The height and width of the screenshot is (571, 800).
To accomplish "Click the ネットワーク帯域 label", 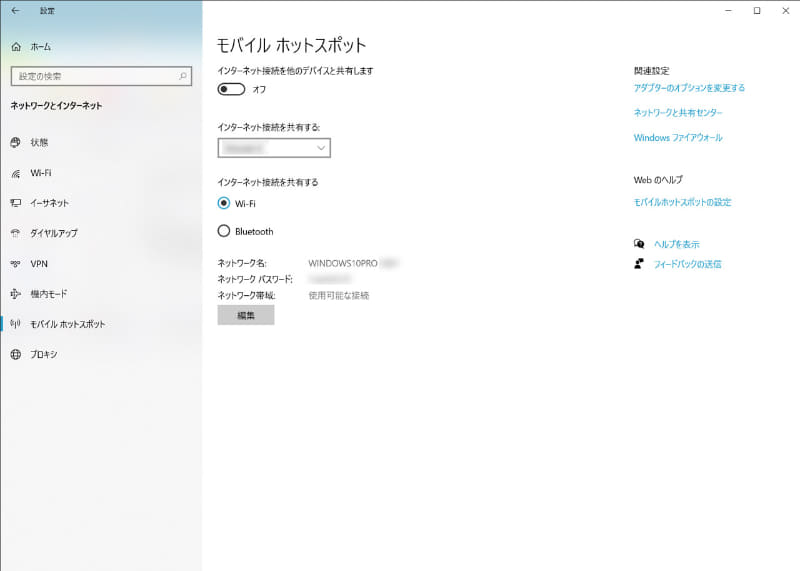I will tap(247, 295).
